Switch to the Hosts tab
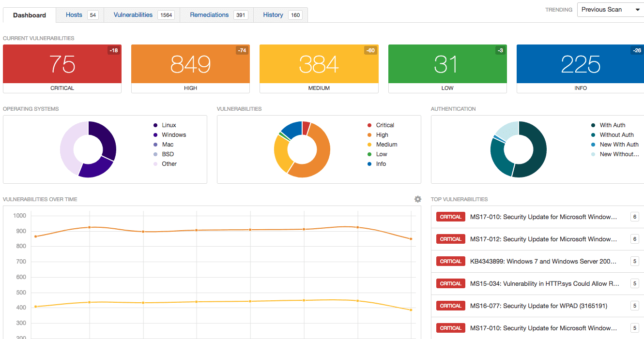The height and width of the screenshot is (339, 644). (x=74, y=15)
